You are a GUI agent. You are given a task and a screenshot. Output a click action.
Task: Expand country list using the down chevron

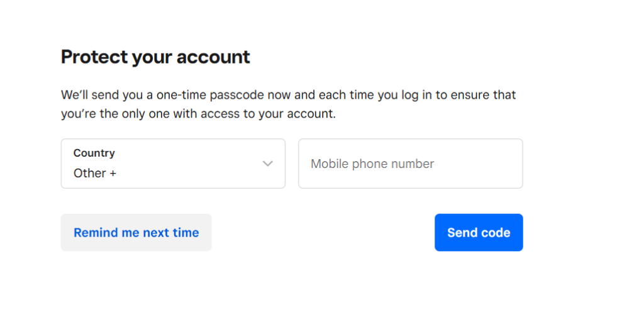pyautogui.click(x=268, y=164)
